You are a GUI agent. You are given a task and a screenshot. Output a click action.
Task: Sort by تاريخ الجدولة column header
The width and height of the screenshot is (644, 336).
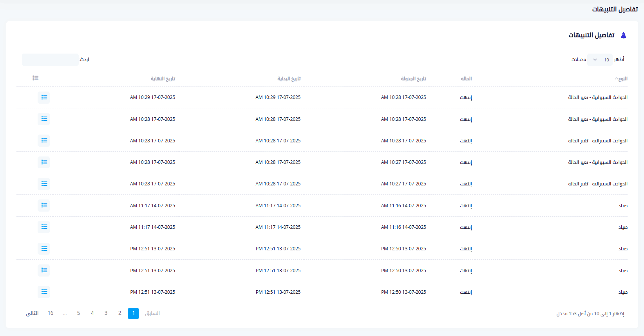413,79
